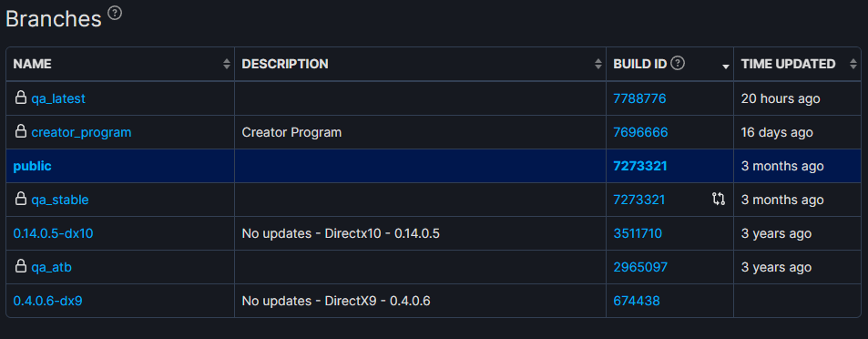Click the lock icon beside qa_stable
This screenshot has width=868, height=339.
(20, 200)
